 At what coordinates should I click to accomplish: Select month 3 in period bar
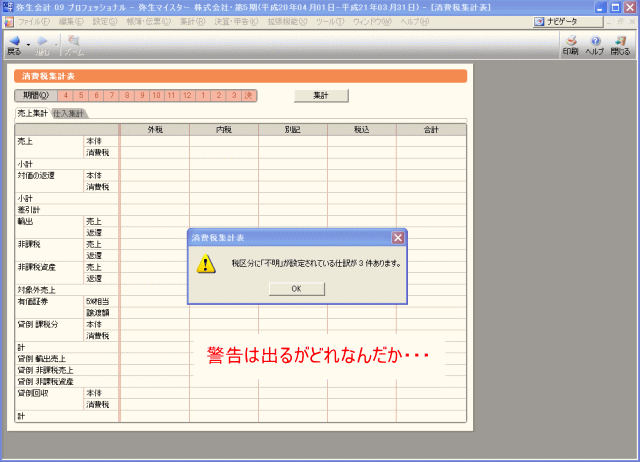(234, 96)
